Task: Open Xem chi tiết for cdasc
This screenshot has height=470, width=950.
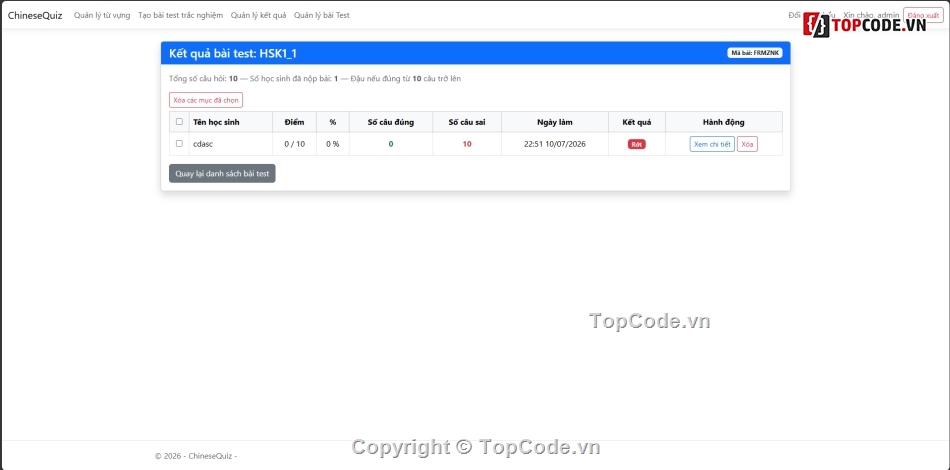Action: 712,144
